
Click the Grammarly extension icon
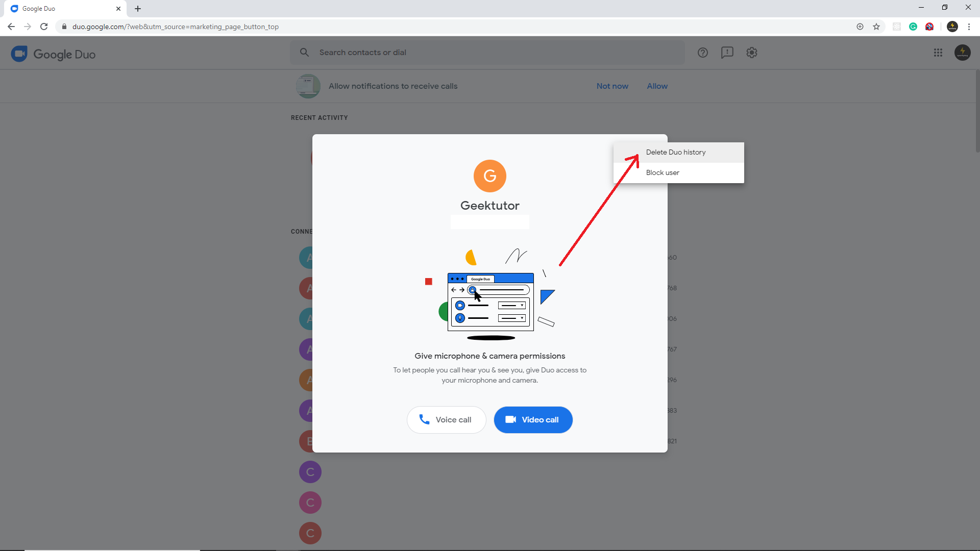[x=913, y=27]
